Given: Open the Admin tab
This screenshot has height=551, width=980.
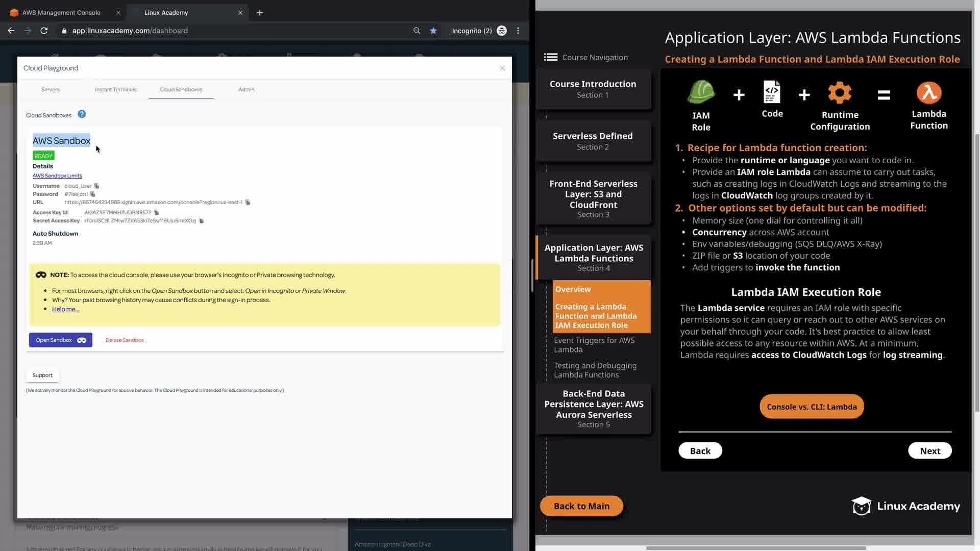Looking at the screenshot, I should (246, 89).
